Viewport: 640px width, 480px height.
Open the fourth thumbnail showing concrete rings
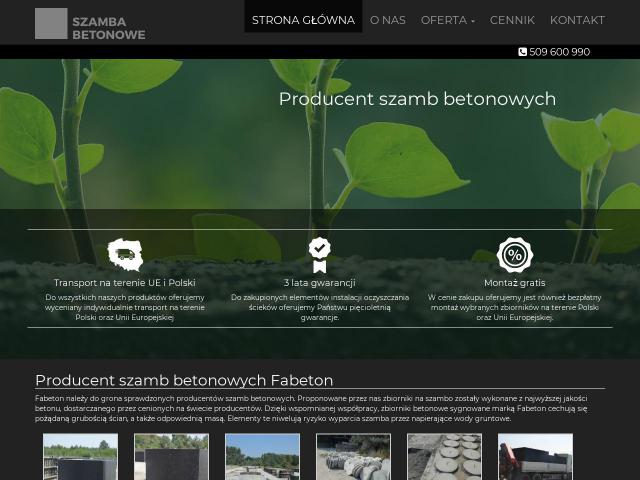tap(353, 457)
